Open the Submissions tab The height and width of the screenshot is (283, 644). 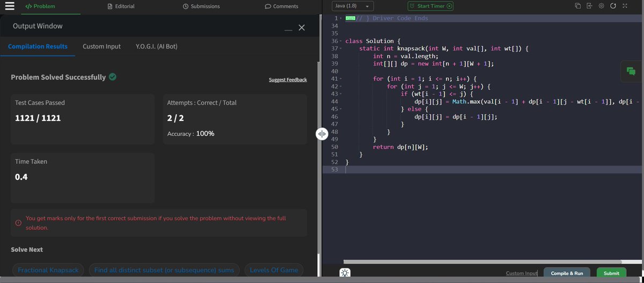pos(201,6)
